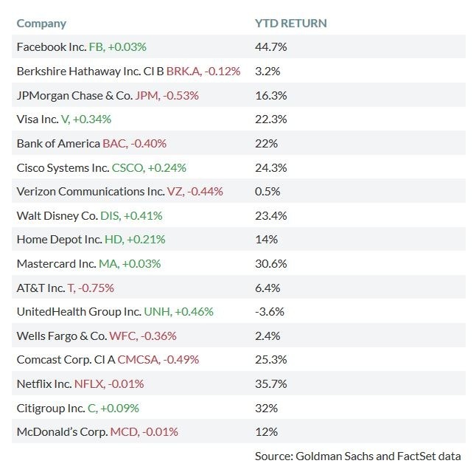Click the AT&T T ticker link
Screen dimensions: 476x469
[x=70, y=287]
